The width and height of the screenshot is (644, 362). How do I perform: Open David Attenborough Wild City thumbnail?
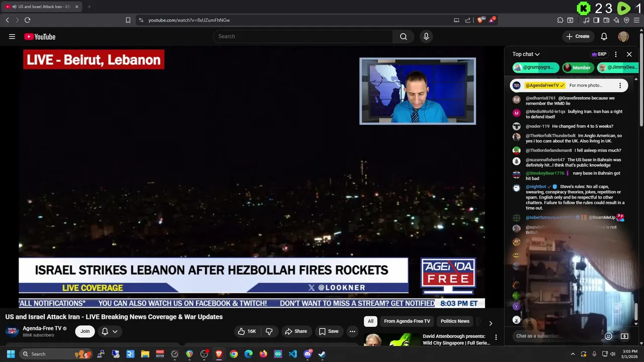[391, 340]
